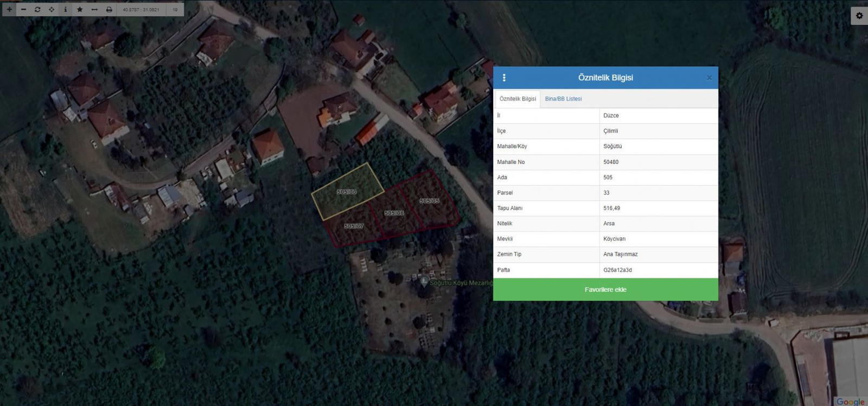Click the Google logo link
868x406 pixels.
click(850, 401)
